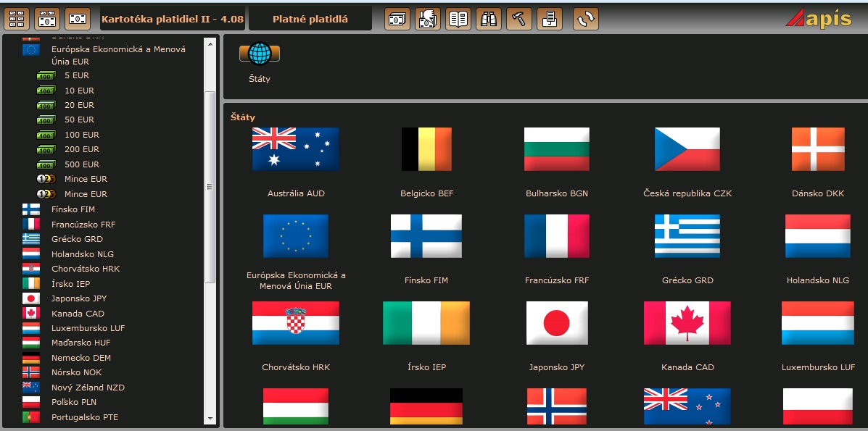This screenshot has width=868, height=431.
Task: Click the Štáty globe icon
Action: 259,54
